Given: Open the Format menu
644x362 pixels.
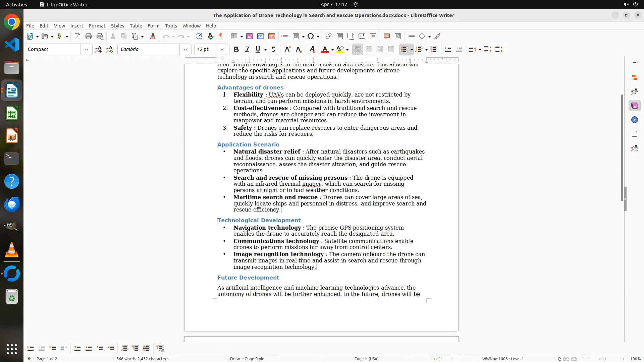Looking at the screenshot, I should click(x=97, y=26).
